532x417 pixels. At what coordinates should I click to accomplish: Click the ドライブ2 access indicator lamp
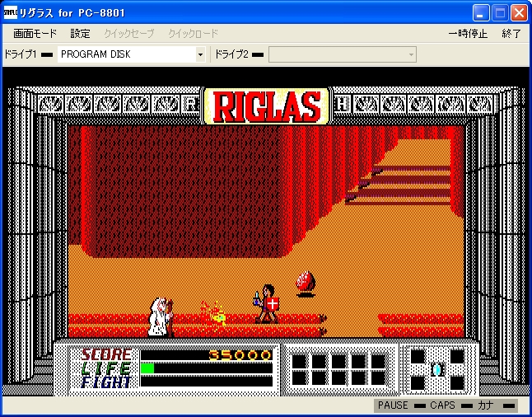258,54
